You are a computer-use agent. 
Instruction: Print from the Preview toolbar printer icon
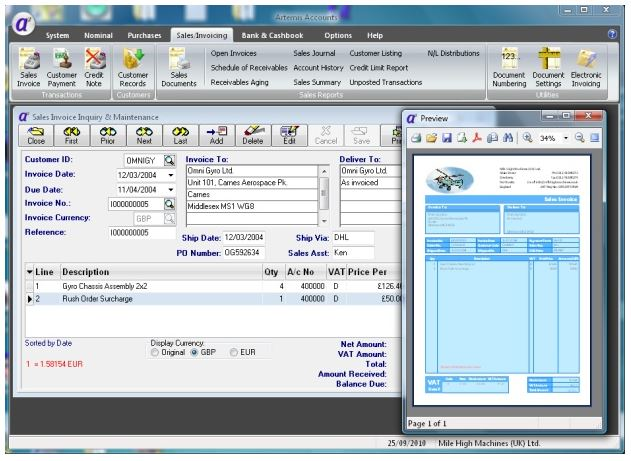416,138
